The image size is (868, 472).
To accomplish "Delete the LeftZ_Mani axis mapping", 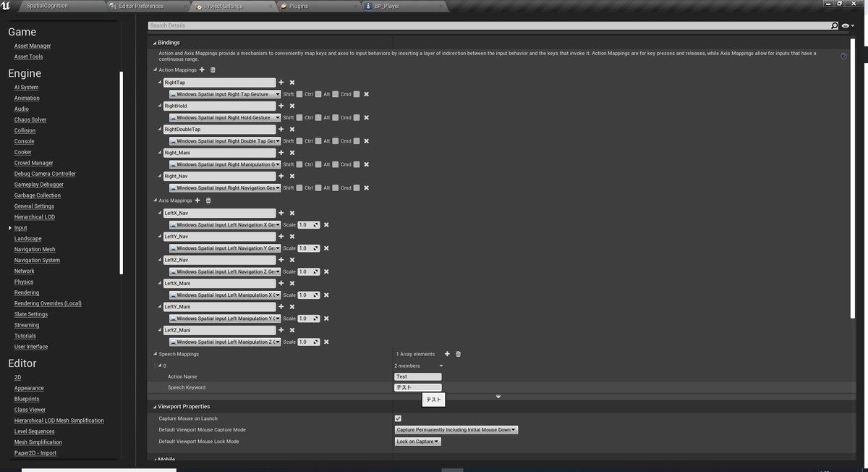I will (292, 330).
